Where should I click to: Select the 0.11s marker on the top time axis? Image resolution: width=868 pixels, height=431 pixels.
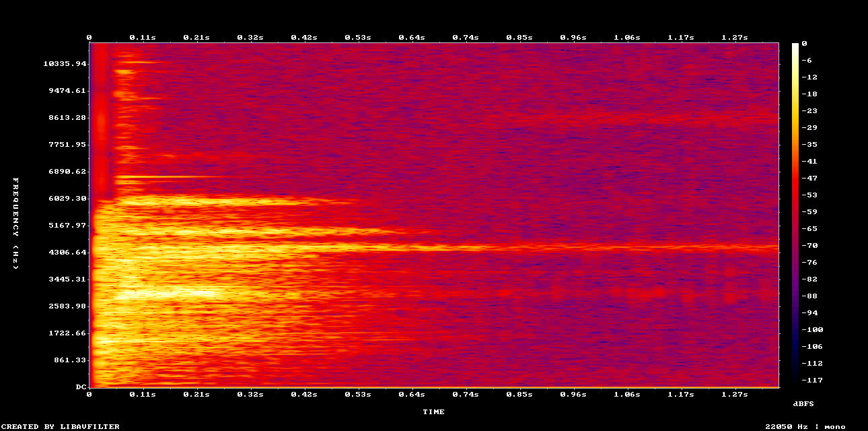142,38
